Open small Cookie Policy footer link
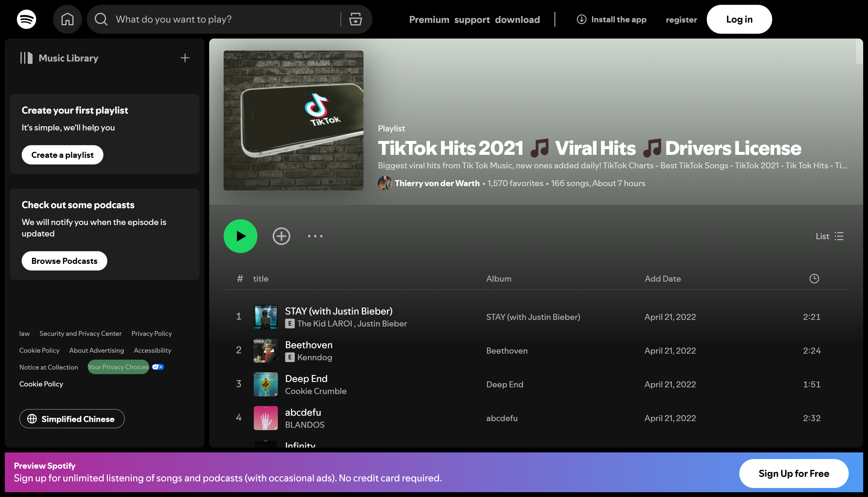This screenshot has width=868, height=497. pyautogui.click(x=39, y=351)
